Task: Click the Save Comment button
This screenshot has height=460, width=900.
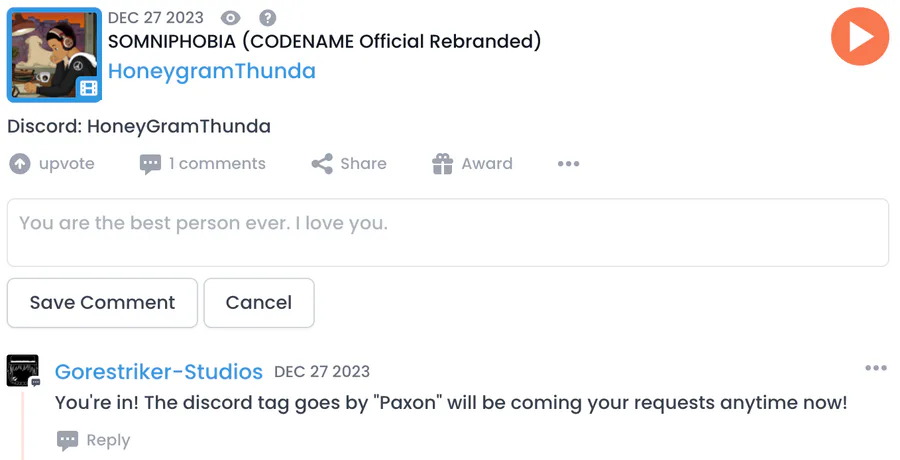Action: pyautogui.click(x=102, y=303)
